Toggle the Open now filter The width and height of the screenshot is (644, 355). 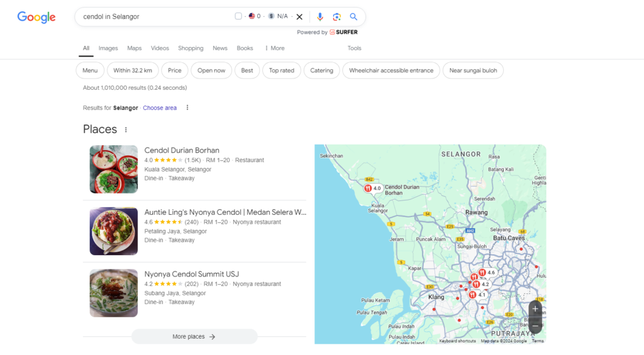(211, 70)
